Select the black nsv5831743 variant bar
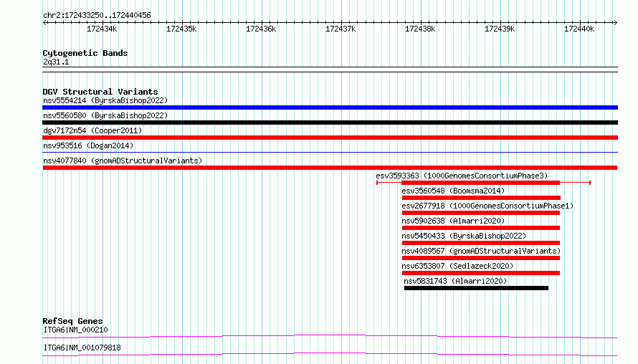The image size is (638, 364). [x=477, y=288]
